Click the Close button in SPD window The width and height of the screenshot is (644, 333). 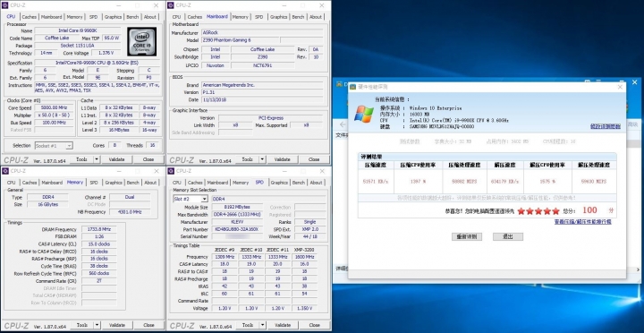pyautogui.click(x=314, y=325)
